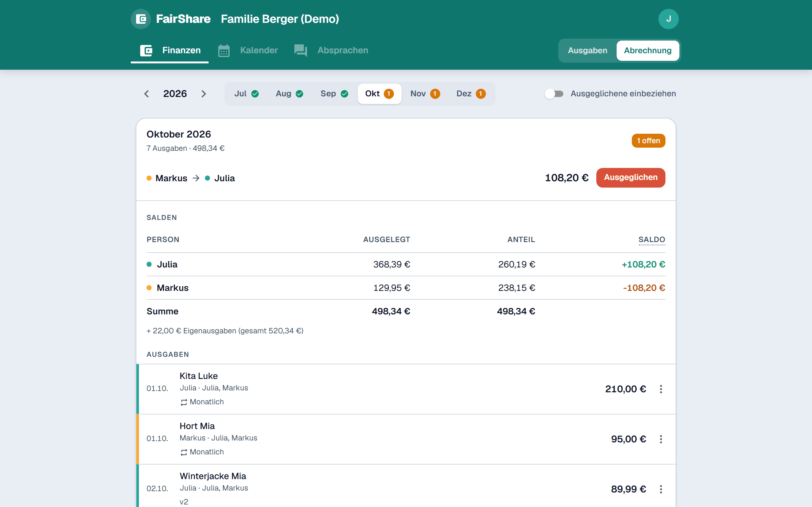The width and height of the screenshot is (812, 507).
Task: Open the Hort Mia expense row
Action: [x=406, y=439]
